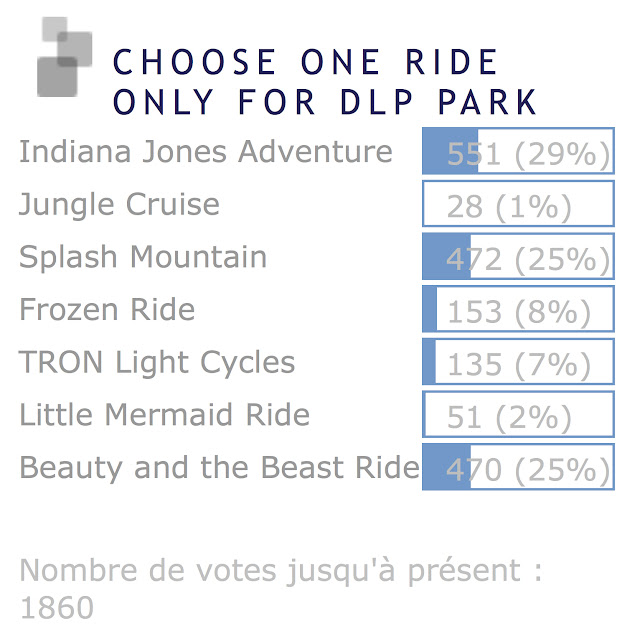640x631 pixels.
Task: Click the 1860 total vote count
Action: (57, 608)
